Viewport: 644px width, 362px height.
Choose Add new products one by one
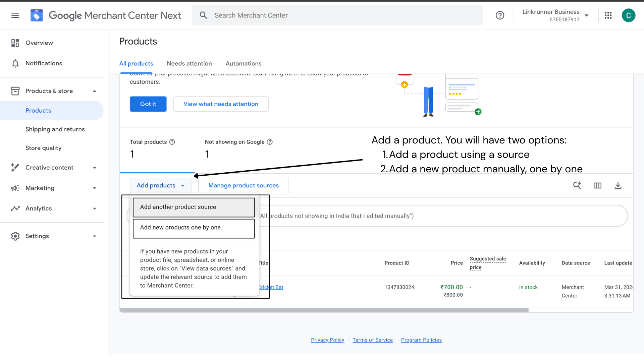tap(194, 228)
